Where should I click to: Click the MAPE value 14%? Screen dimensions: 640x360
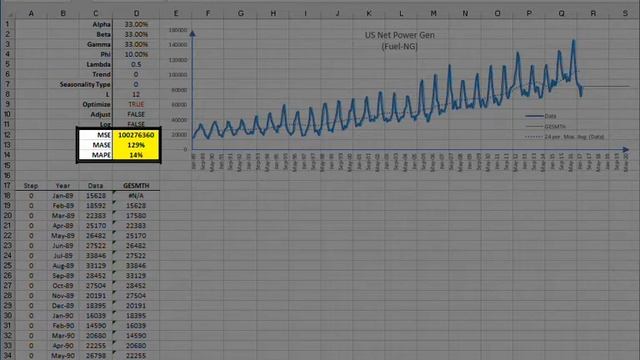pos(136,155)
